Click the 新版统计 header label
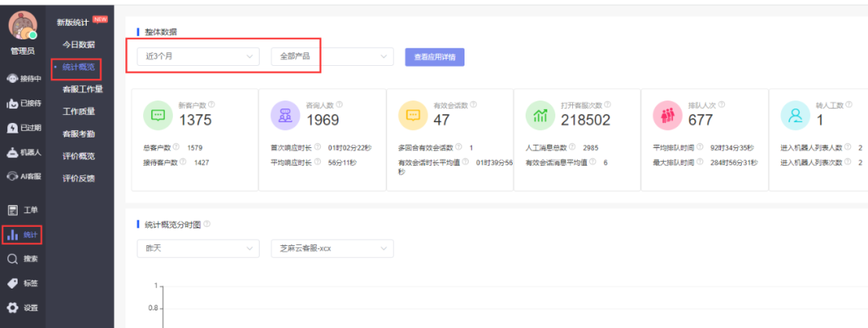 coord(73,23)
